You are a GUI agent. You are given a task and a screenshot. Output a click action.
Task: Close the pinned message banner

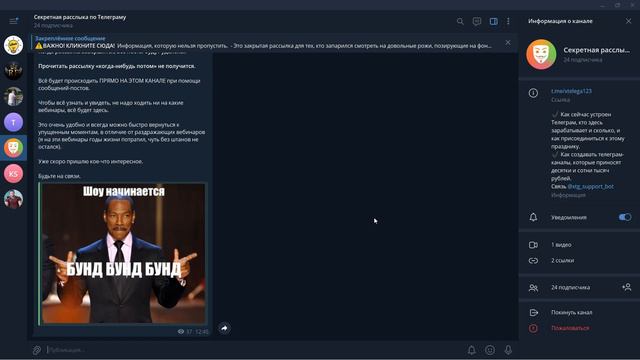tap(508, 42)
